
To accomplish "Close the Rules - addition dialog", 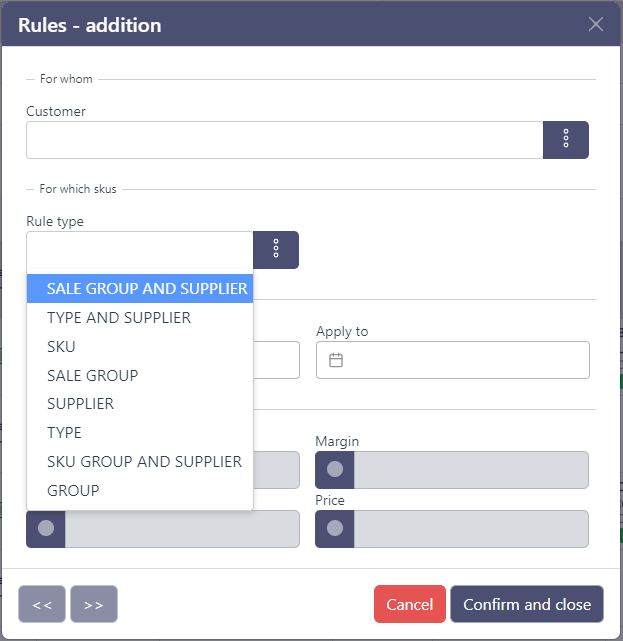I will (x=596, y=24).
